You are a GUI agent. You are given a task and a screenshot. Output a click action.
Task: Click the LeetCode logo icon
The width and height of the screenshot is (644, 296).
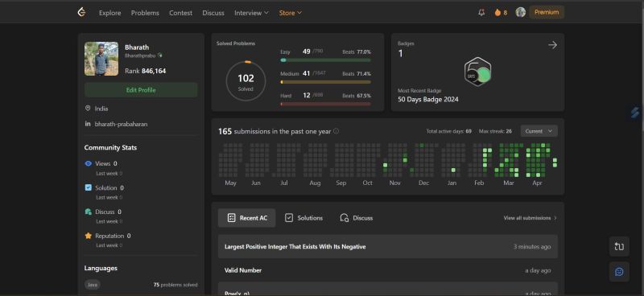(x=81, y=12)
